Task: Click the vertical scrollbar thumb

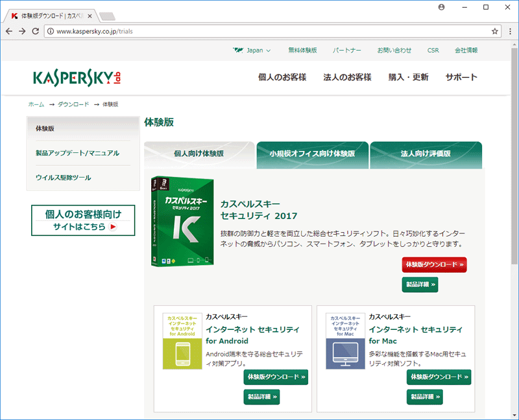Action: pos(514,156)
